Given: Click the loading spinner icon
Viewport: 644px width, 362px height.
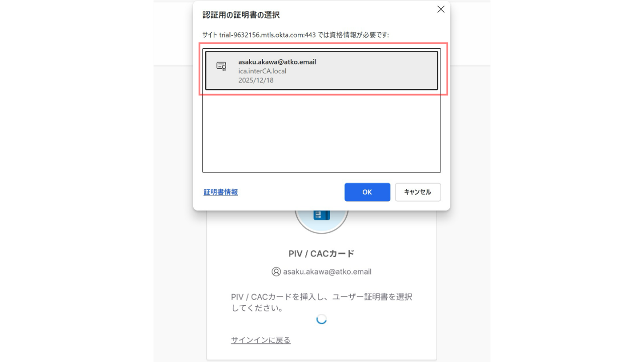Looking at the screenshot, I should [x=321, y=319].
